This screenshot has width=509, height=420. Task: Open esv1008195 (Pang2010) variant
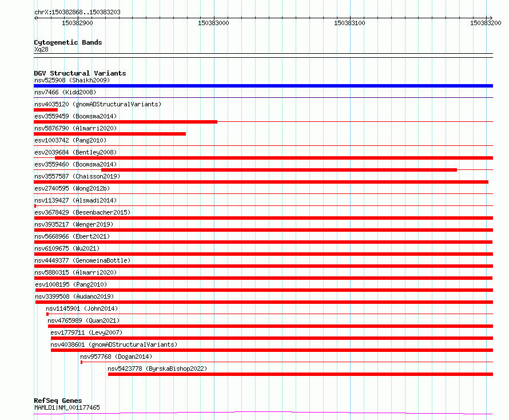click(x=71, y=284)
